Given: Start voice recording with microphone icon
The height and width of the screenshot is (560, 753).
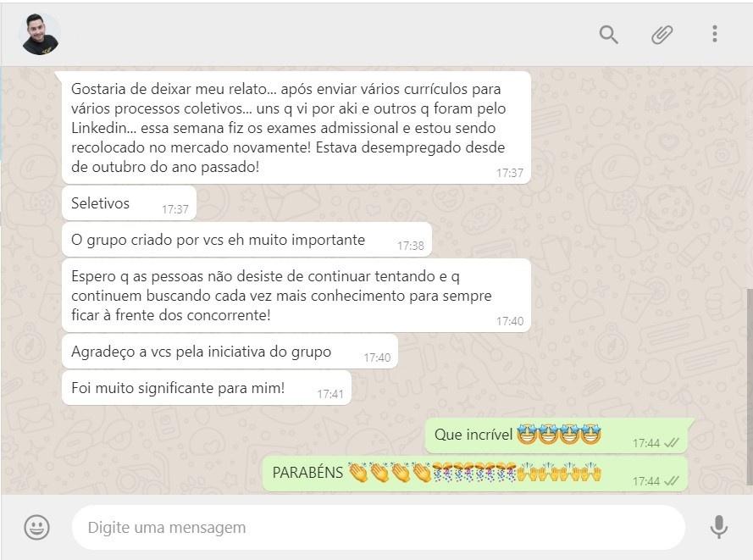Looking at the screenshot, I should tap(718, 527).
